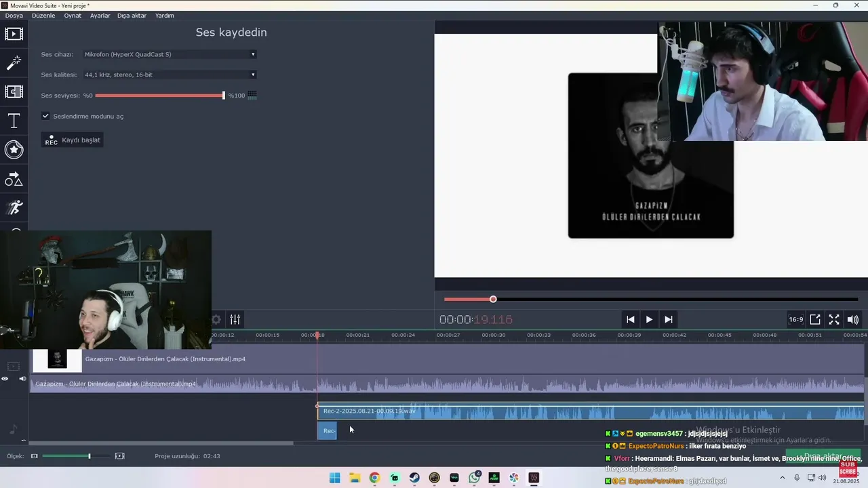Adjust the 'Ses seviyesi' volume slider

pyautogui.click(x=159, y=96)
